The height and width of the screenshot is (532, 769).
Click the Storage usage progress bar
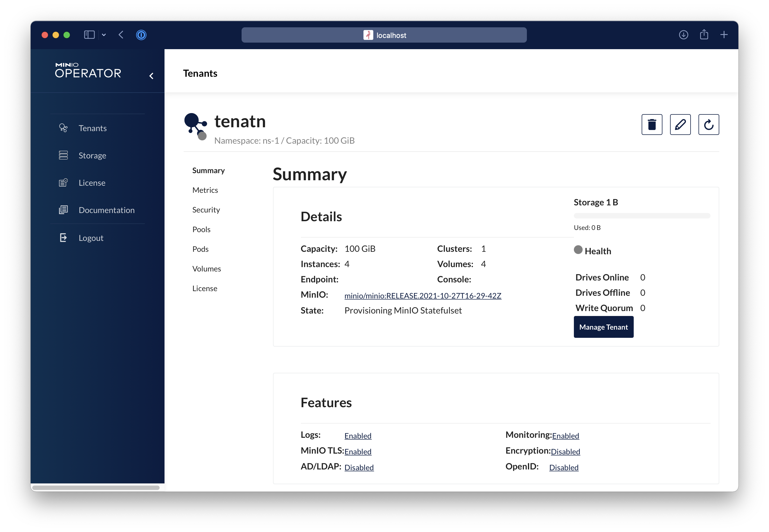coord(642,216)
